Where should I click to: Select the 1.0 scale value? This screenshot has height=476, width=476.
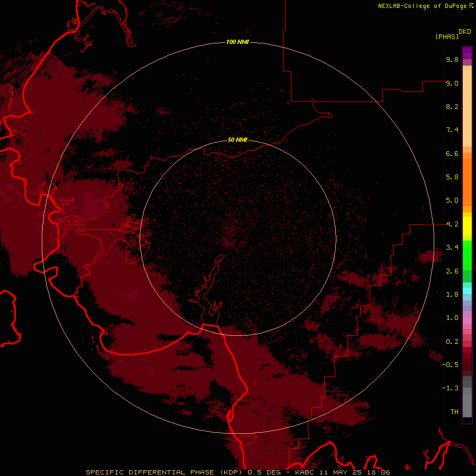click(x=452, y=318)
